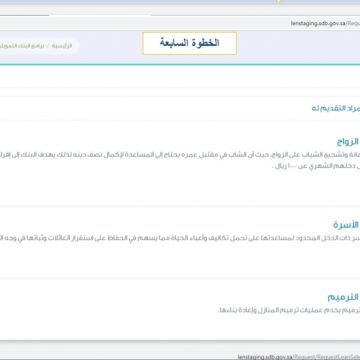This screenshot has width=360, height=360.
Task: Click the browser address bar showing lenstaging.sdb.gov.sa
Action: point(325,23)
